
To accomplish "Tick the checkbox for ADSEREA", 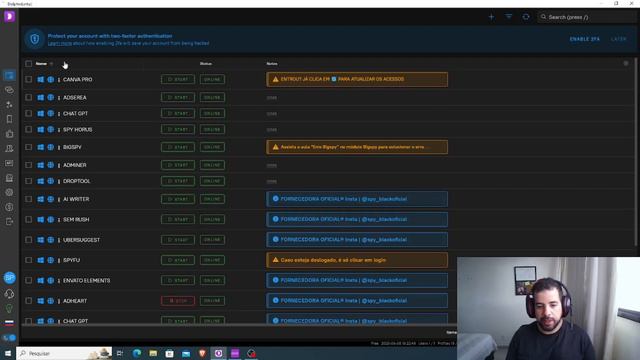I will [x=29, y=97].
